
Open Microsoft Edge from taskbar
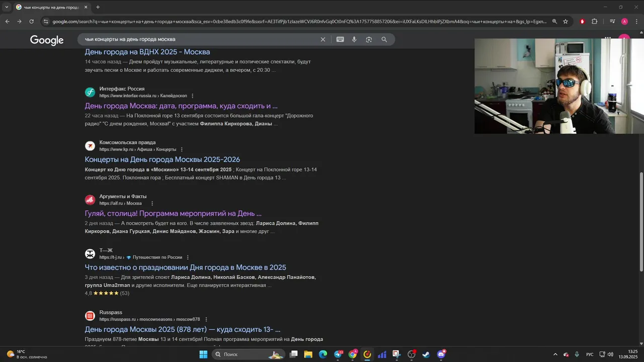(x=323, y=354)
